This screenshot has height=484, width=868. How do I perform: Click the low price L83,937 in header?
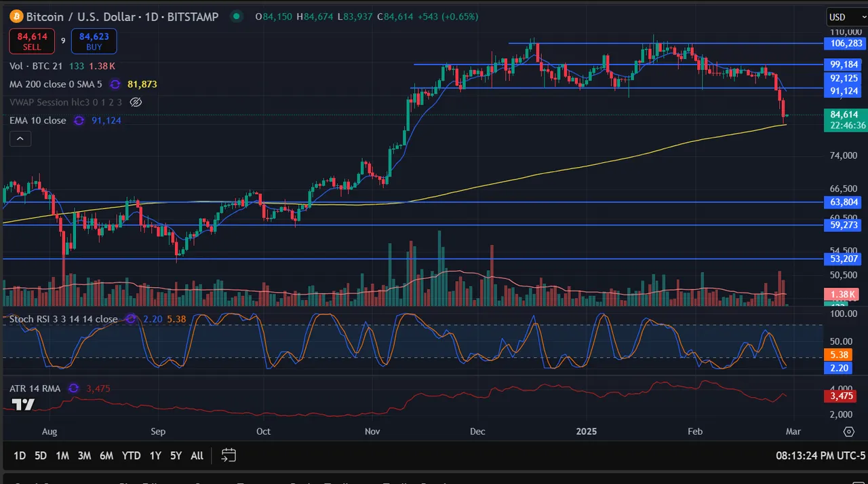[356, 16]
